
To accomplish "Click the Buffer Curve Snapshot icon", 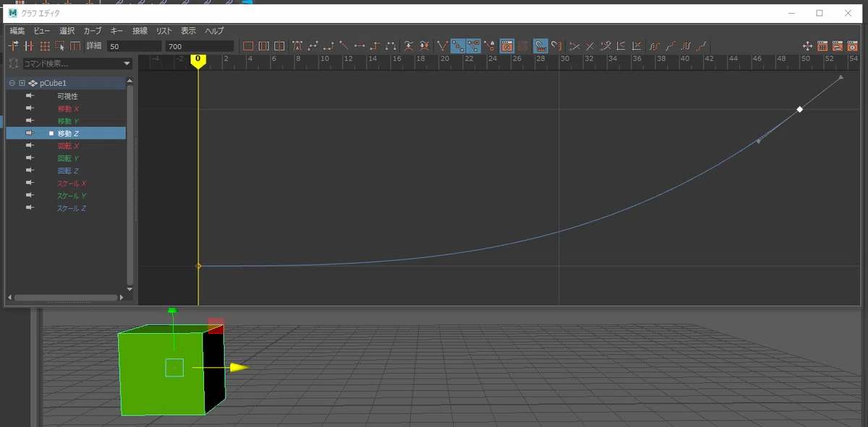I will (x=409, y=46).
